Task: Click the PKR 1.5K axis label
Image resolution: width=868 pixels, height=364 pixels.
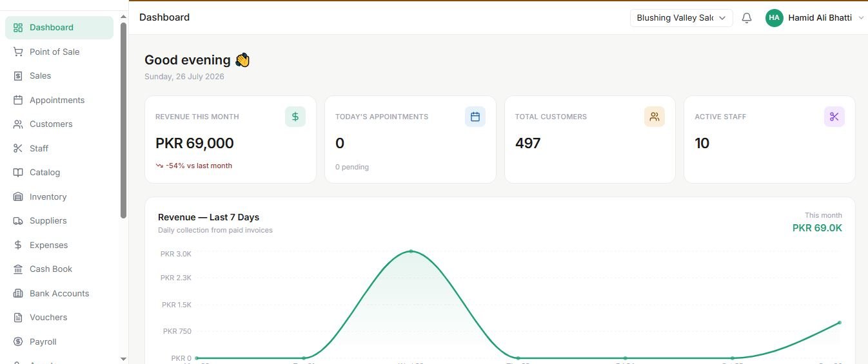Action: (x=177, y=305)
